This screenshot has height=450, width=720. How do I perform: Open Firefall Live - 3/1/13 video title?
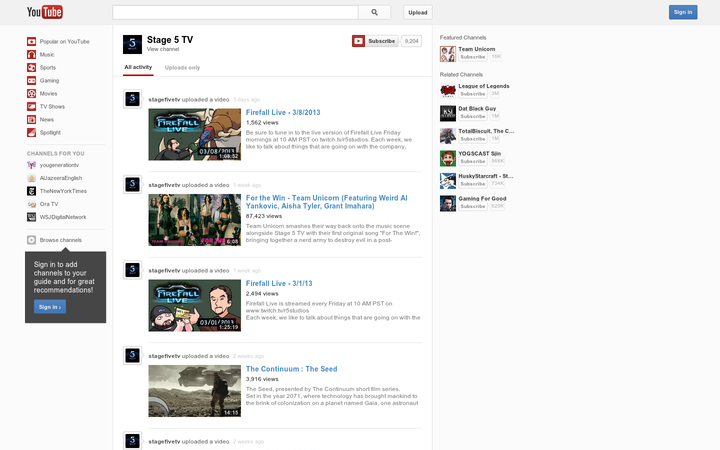point(279,283)
